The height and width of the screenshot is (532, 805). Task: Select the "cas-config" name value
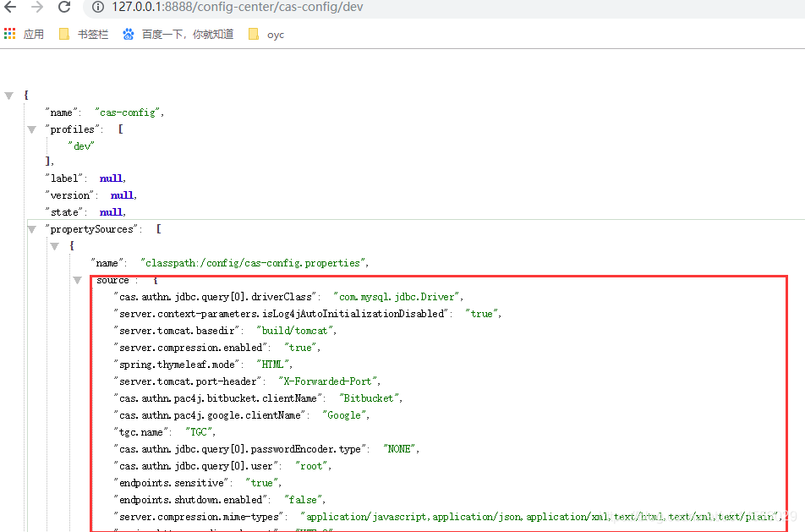tap(128, 112)
